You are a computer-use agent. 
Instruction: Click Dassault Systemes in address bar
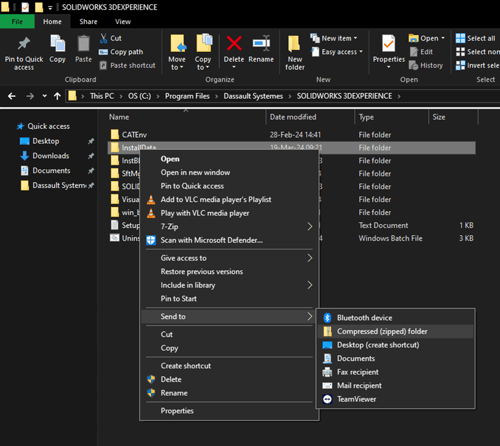coord(253,96)
